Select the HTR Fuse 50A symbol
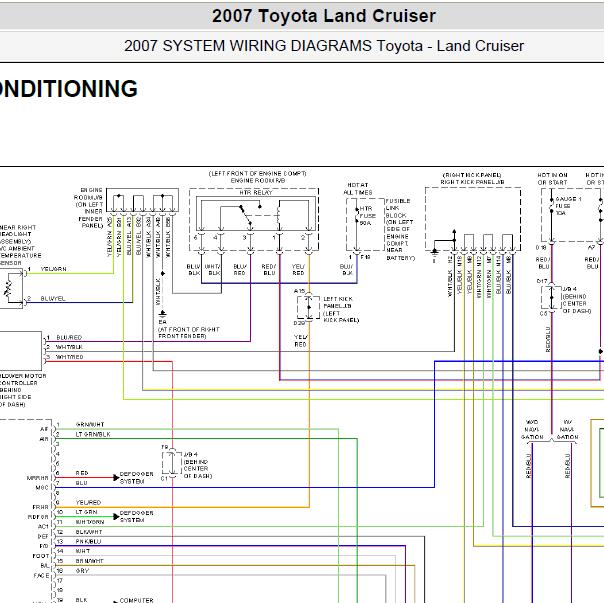This screenshot has height=603, width=604. [x=357, y=215]
